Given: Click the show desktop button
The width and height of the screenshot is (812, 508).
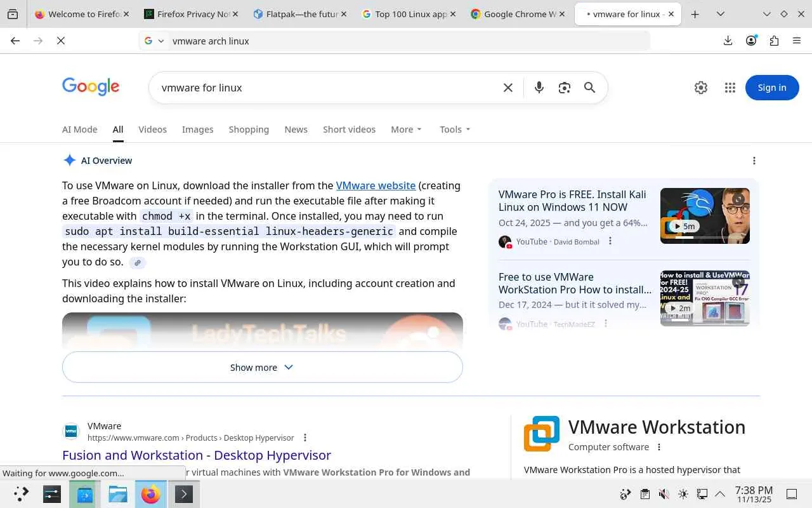Looking at the screenshot, I should pyautogui.click(x=792, y=494).
